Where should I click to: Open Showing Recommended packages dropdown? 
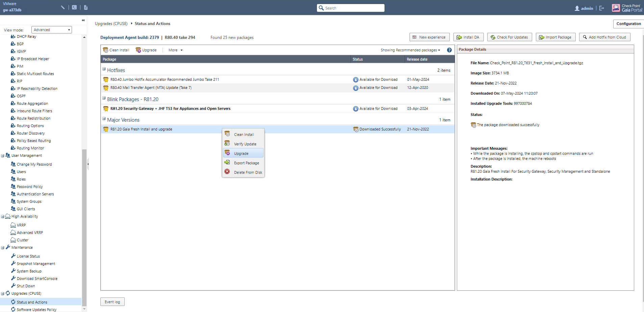(410, 50)
